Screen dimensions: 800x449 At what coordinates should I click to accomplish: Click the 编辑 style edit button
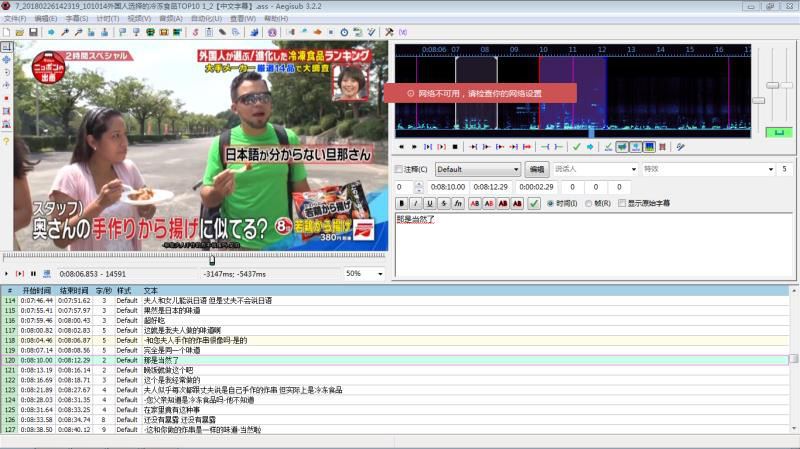537,170
